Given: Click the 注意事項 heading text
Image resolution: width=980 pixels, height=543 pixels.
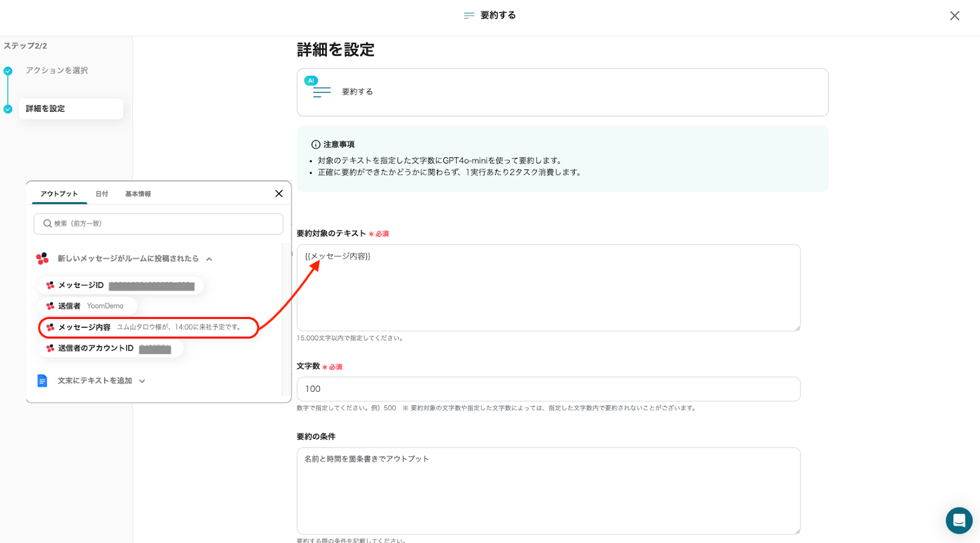Looking at the screenshot, I should (339, 144).
